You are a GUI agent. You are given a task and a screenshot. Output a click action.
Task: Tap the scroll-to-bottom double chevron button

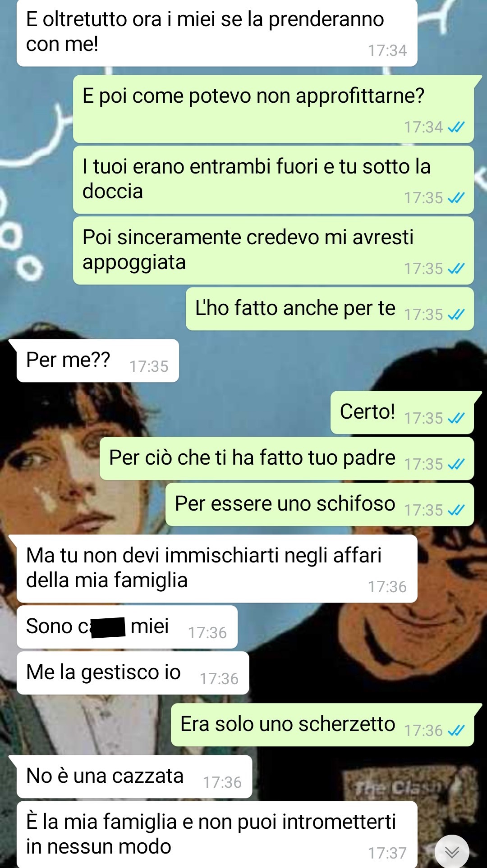pos(452,851)
